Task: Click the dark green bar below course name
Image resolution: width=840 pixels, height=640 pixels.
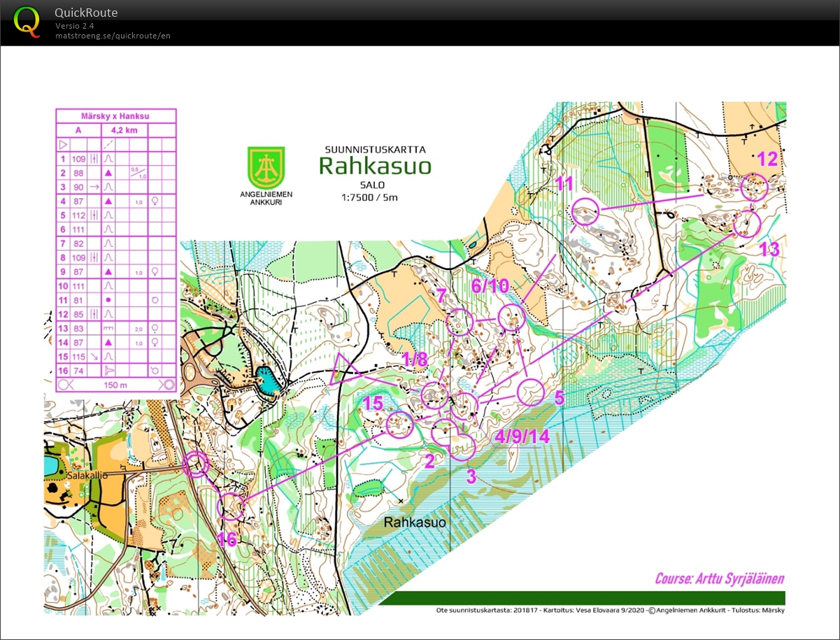Action: tap(582, 597)
